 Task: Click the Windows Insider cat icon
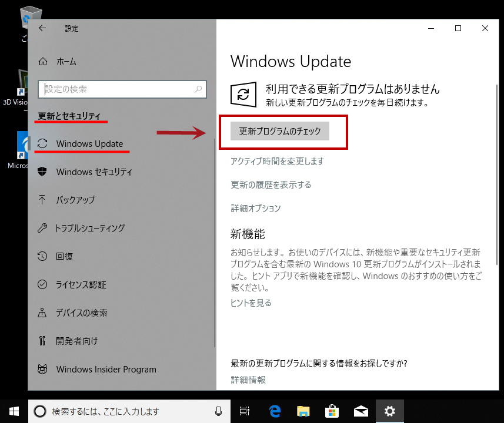pos(42,369)
